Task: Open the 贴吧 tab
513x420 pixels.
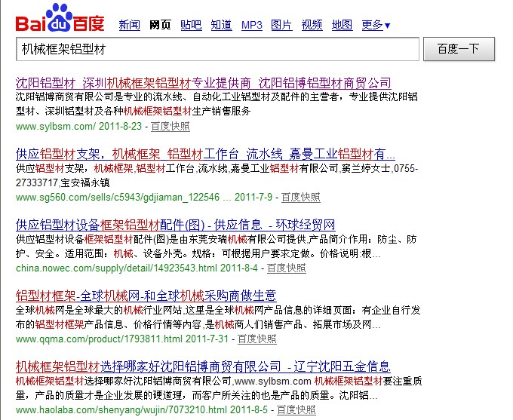Action: pyautogui.click(x=191, y=26)
